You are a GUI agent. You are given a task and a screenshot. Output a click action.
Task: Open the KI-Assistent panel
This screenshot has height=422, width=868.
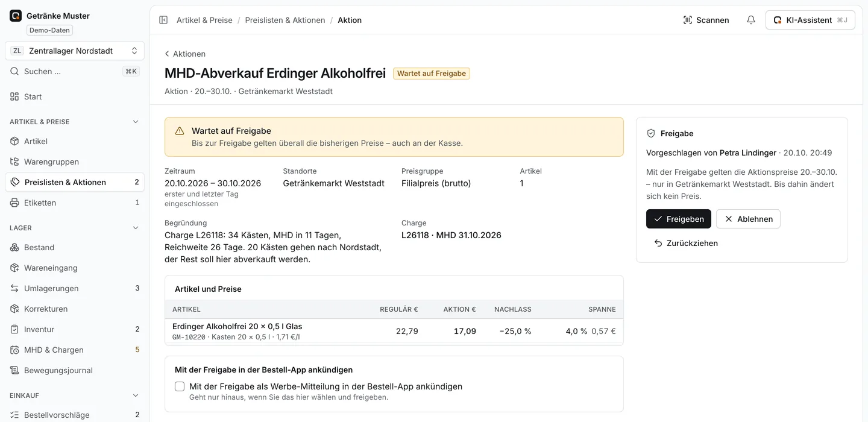pos(810,20)
